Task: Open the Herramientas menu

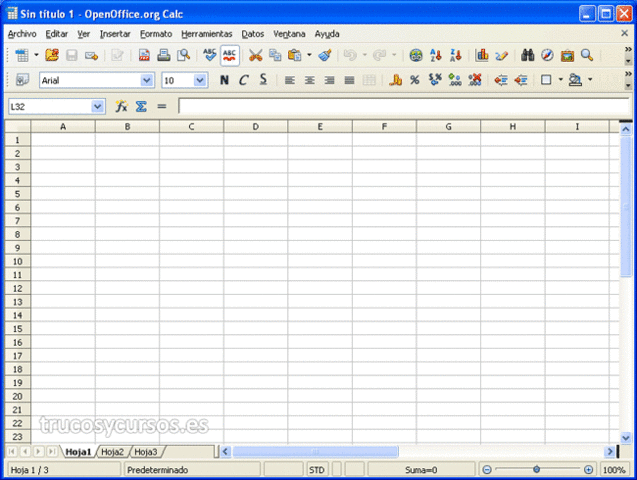Action: point(206,34)
